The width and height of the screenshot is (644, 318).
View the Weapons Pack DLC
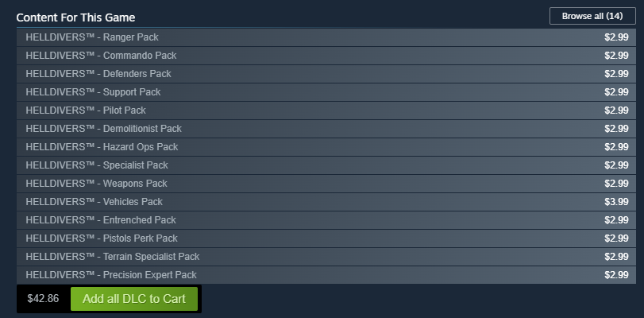(326, 184)
